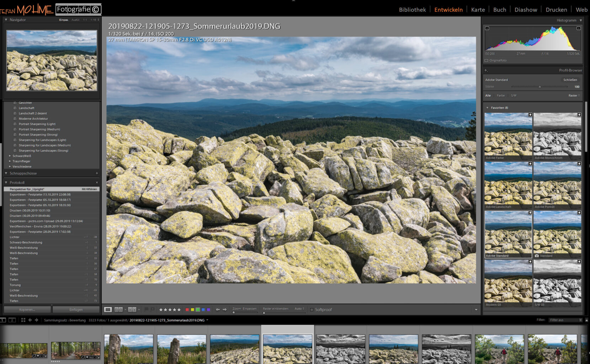
Task: Set flag as picked in toolbar
Action: click(x=146, y=310)
